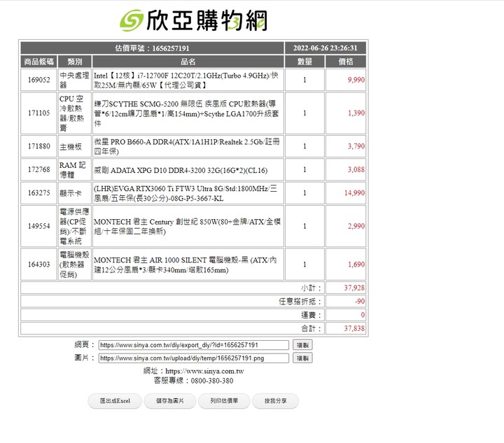The image size is (504, 443).
Task: Click product code 172768
Action: (38, 169)
